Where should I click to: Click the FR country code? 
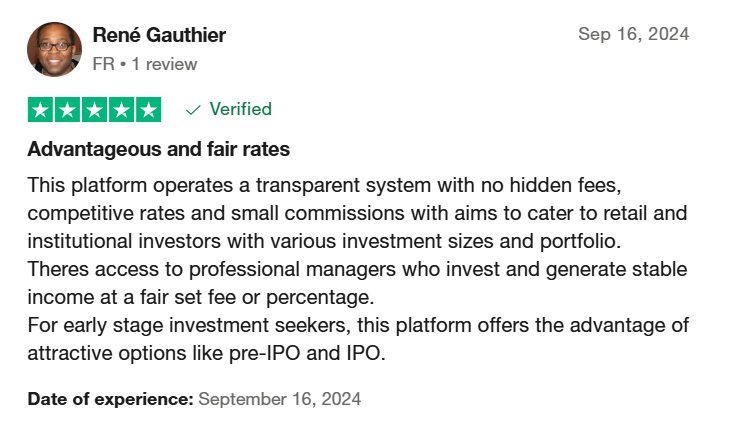click(x=104, y=64)
